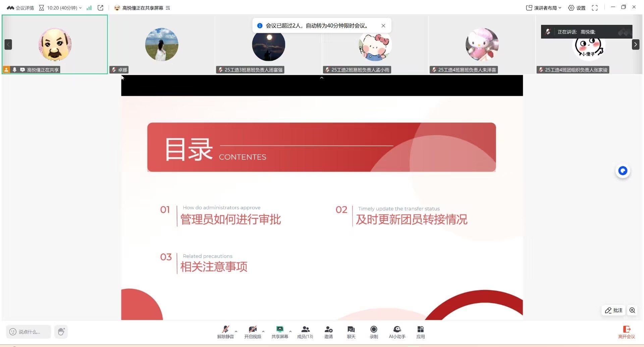Select 卓娜 participant video tile
This screenshot has width=644, height=347.
click(162, 44)
